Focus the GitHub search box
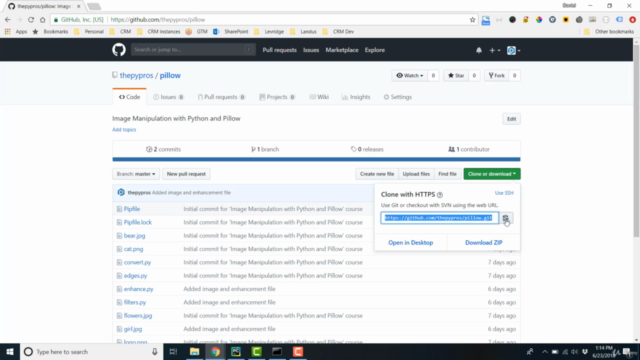Image resolution: width=640 pixels, height=360 pixels. [x=193, y=50]
